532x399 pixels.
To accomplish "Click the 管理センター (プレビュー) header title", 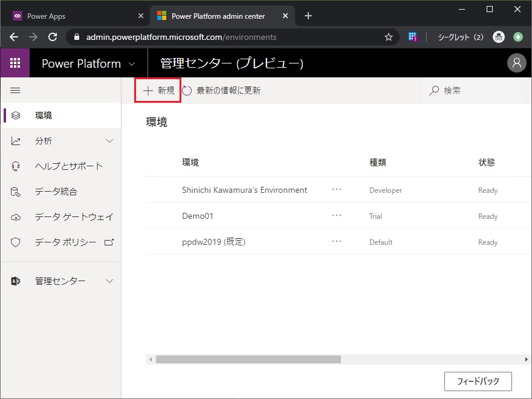I will point(232,63).
